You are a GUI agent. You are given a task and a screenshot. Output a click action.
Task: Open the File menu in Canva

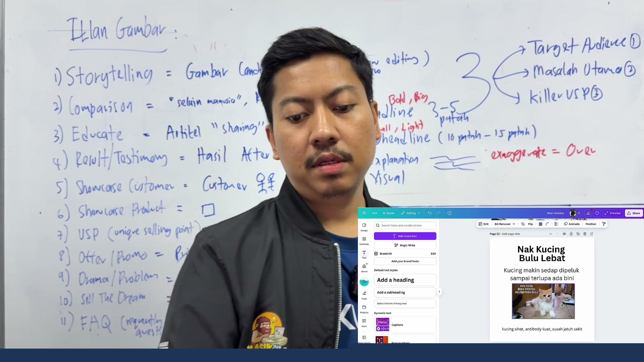(x=375, y=213)
